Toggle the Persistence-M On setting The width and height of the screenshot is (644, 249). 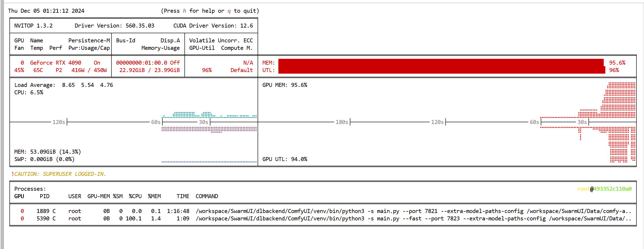point(97,63)
